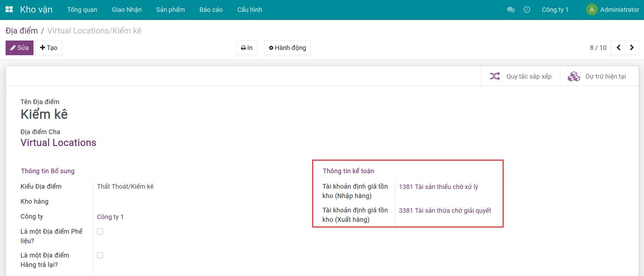This screenshot has height=276, width=644.
Task: Open the Virtual Locations parent link
Action: click(58, 143)
